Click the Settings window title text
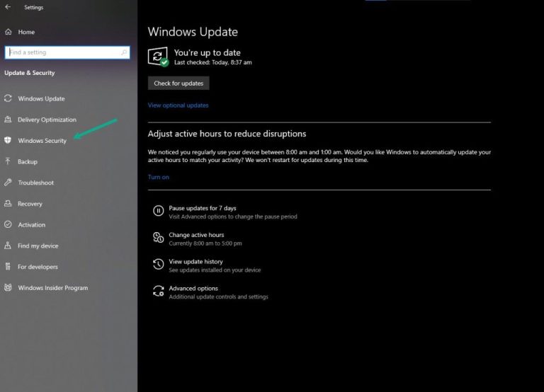Screen dimensions: 544x392 (34, 7)
